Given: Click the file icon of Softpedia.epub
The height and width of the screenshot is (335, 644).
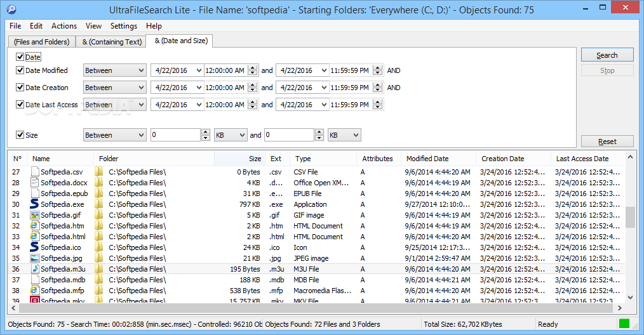Looking at the screenshot, I should [x=35, y=194].
